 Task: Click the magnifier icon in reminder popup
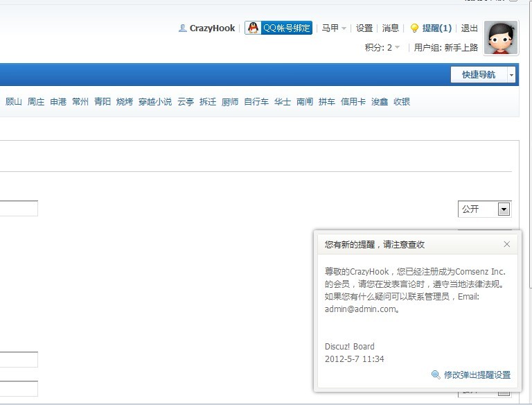point(435,374)
